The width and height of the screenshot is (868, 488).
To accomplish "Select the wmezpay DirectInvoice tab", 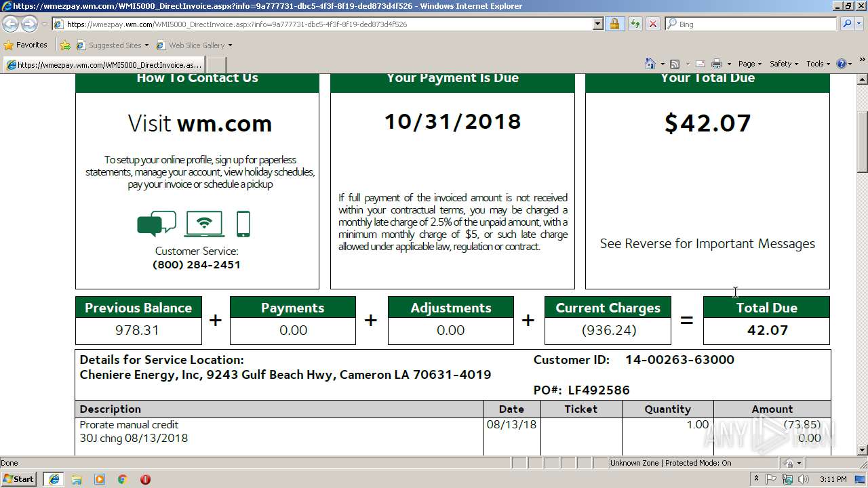I will (x=103, y=65).
